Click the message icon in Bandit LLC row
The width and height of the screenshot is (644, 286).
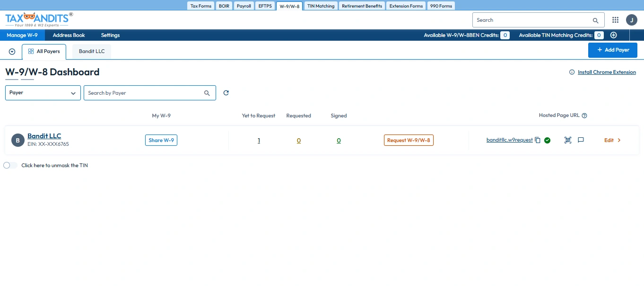click(581, 140)
